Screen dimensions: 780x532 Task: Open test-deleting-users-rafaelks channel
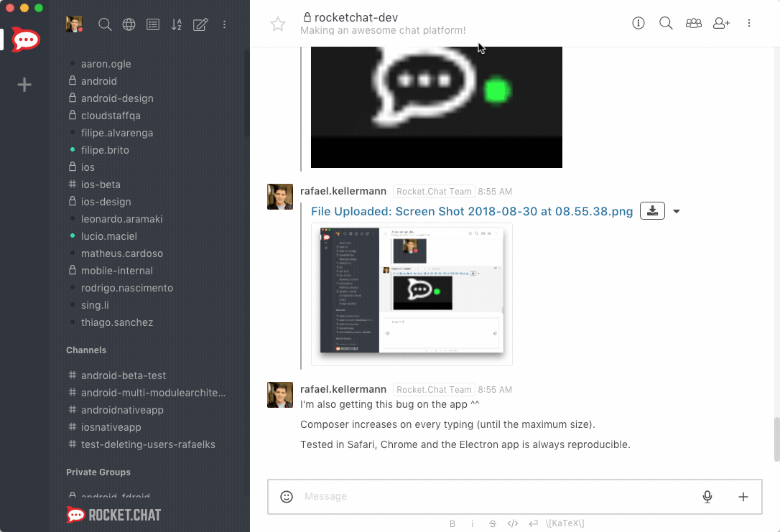[149, 444]
